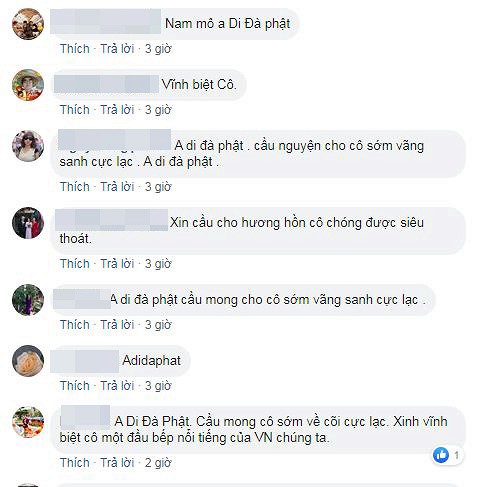Open the '2 giờ' timestamp of last comment

(x=158, y=463)
